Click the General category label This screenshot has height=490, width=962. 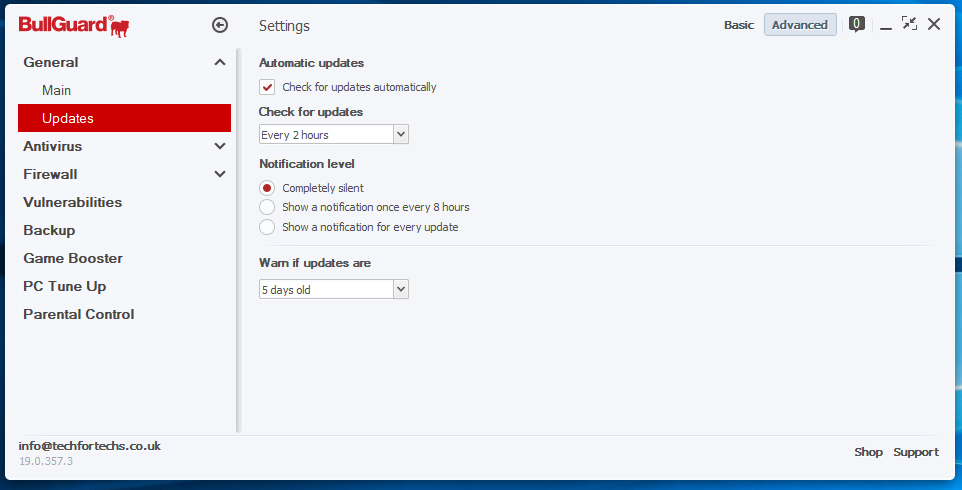(x=51, y=62)
